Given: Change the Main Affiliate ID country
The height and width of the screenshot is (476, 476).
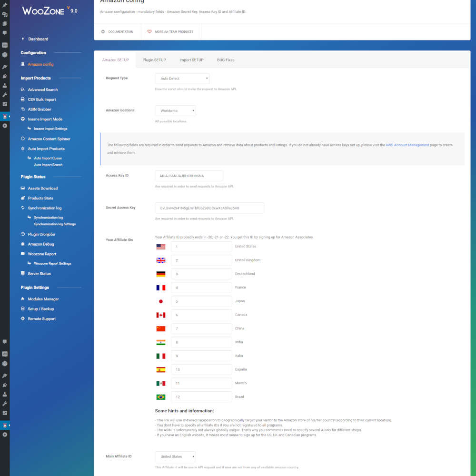Looking at the screenshot, I should (x=175, y=456).
